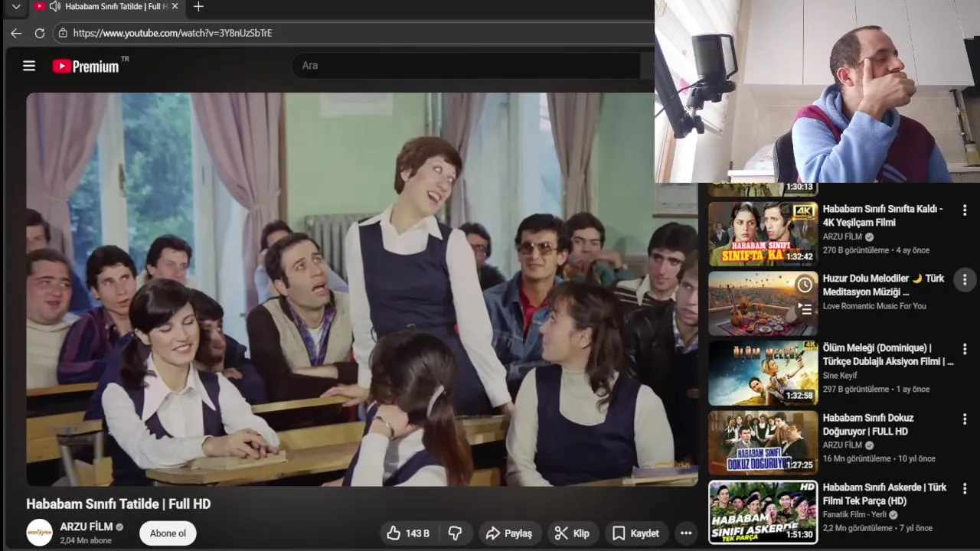This screenshot has width=980, height=551.
Task: Open the ARZU FİLM channel avatar
Action: coord(40,533)
